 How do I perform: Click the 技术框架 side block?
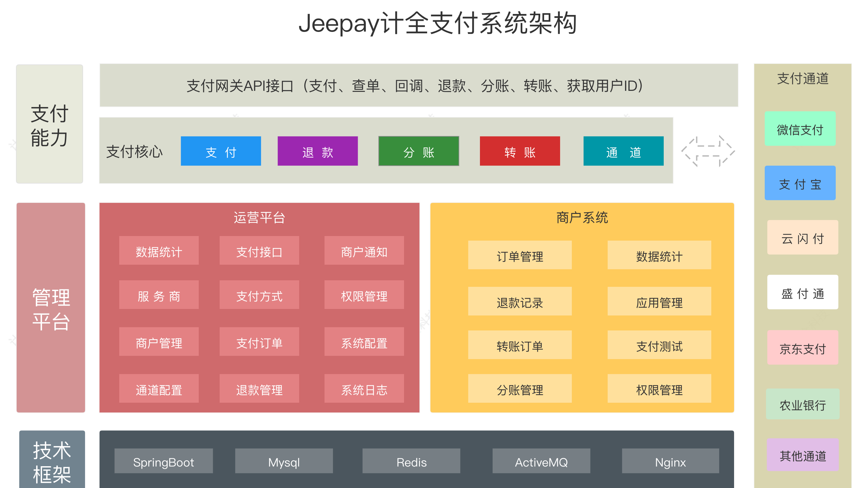click(52, 459)
